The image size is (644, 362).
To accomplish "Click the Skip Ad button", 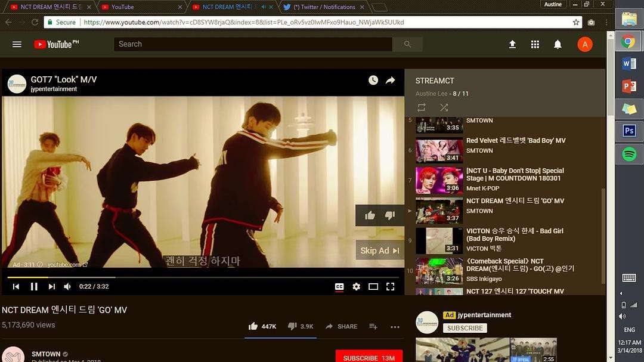I will click(379, 250).
